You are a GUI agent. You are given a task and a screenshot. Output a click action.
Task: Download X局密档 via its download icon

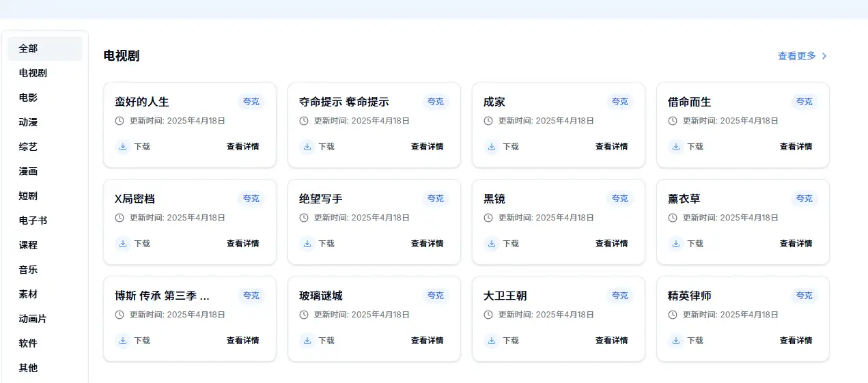[123, 244]
